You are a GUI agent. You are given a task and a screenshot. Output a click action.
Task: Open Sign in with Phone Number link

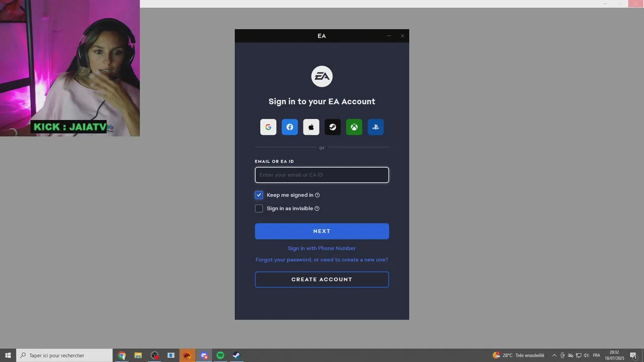click(322, 248)
